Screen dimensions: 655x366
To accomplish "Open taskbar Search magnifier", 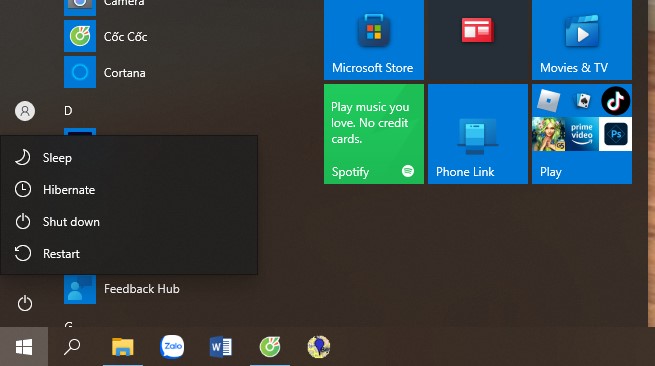I will pyautogui.click(x=72, y=347).
